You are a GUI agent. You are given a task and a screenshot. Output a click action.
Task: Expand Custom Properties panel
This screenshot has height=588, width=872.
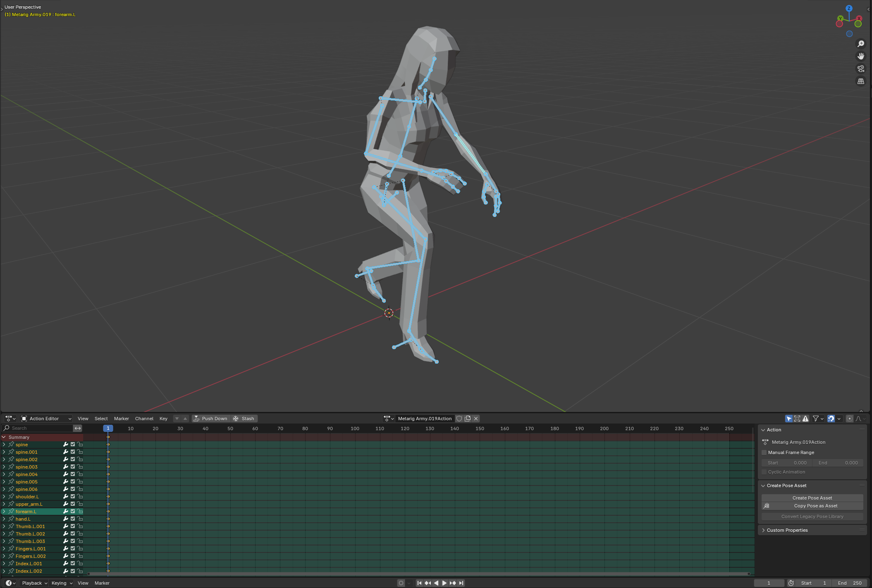tap(787, 530)
